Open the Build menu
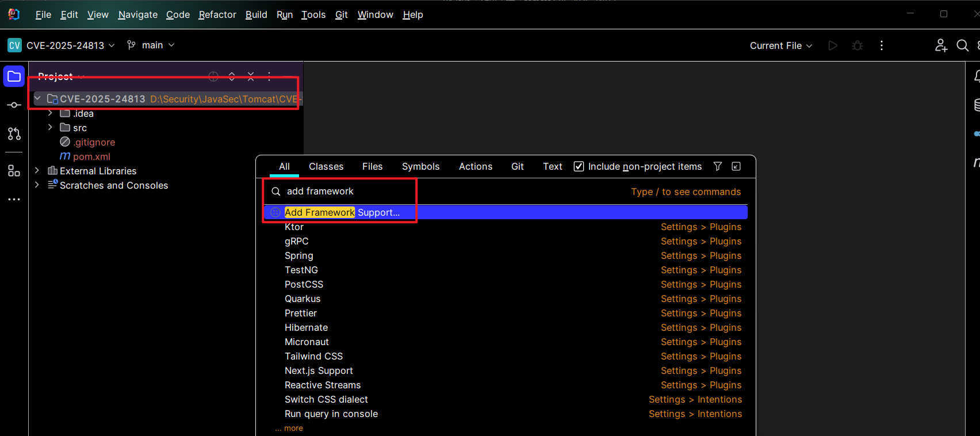 (x=256, y=14)
